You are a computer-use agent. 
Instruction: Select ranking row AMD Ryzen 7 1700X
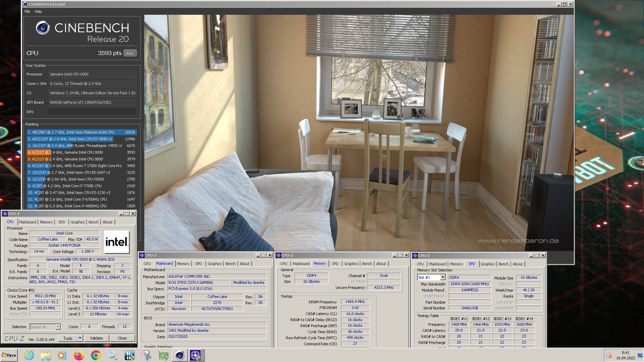(82, 166)
